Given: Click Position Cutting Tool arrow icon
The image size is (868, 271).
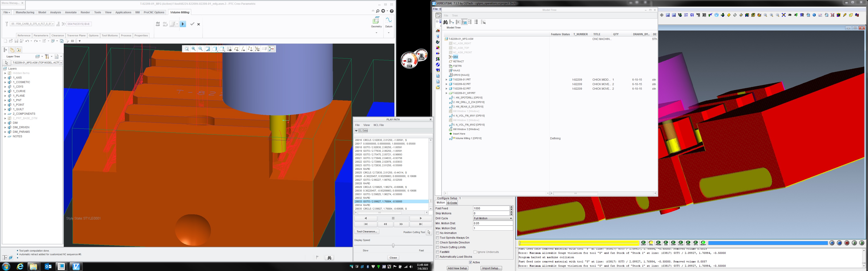Looking at the screenshot, I should click(429, 232).
